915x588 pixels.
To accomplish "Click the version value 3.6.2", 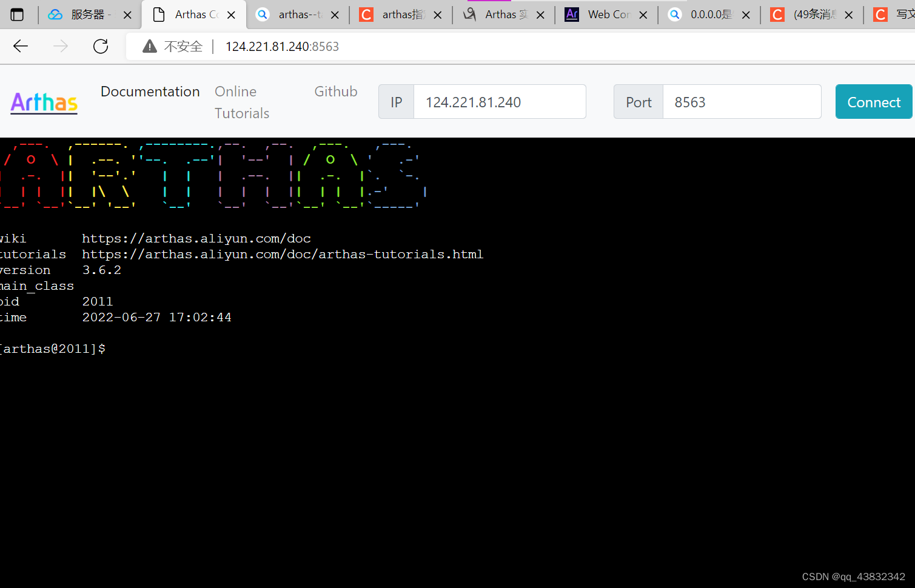I will pyautogui.click(x=102, y=270).
